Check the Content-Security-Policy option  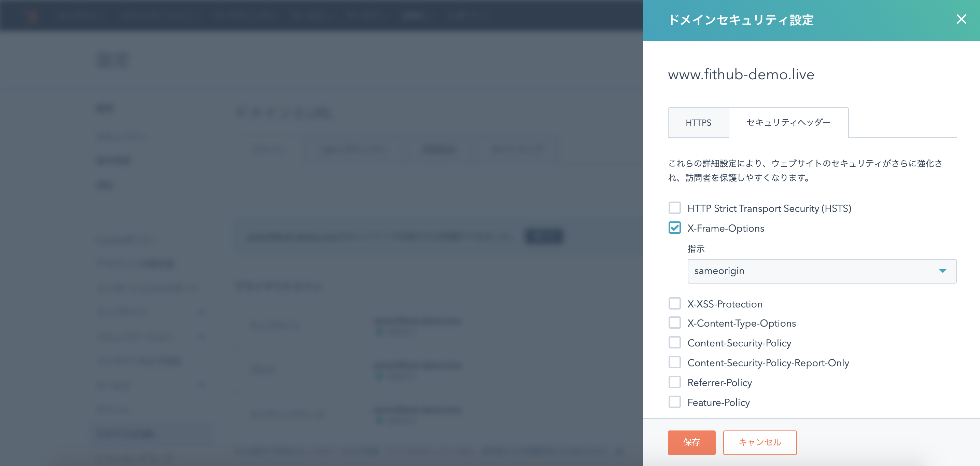click(x=674, y=343)
